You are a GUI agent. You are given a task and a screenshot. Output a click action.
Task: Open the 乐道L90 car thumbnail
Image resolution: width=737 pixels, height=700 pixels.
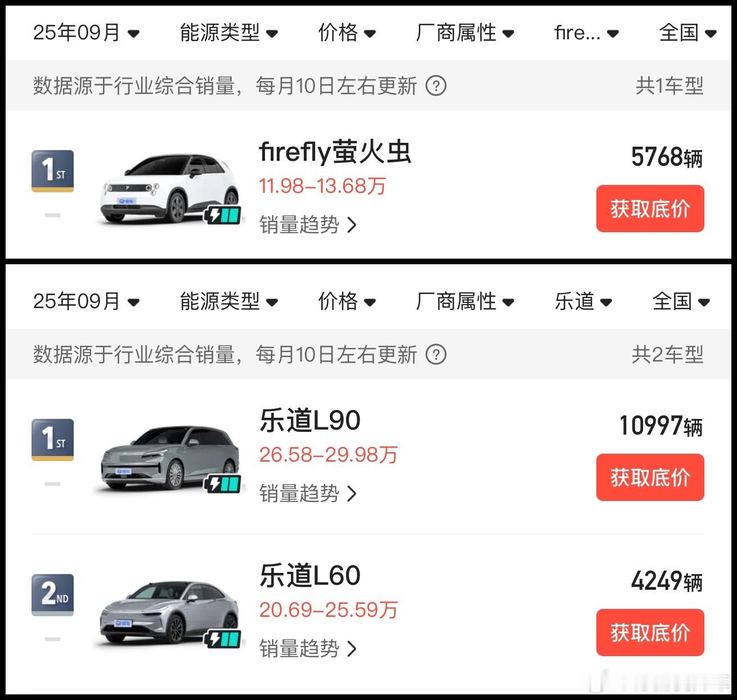169,458
